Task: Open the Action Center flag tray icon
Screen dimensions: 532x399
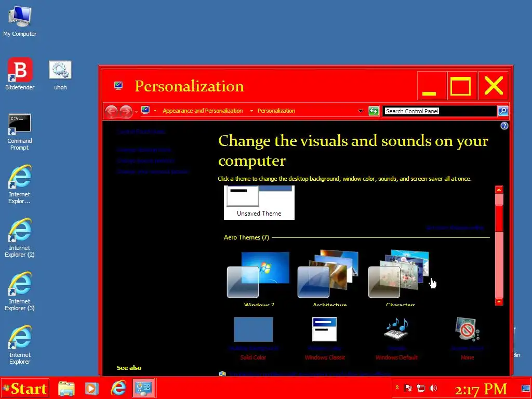Action: [408, 388]
